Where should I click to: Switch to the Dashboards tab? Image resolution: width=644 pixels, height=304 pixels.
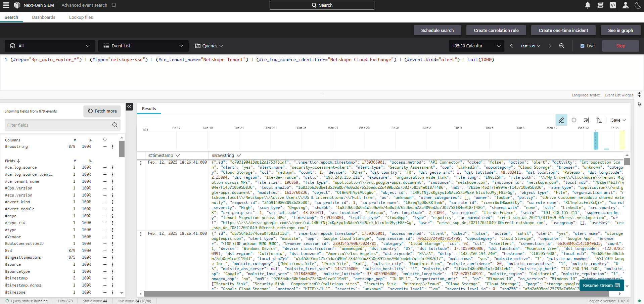click(44, 17)
